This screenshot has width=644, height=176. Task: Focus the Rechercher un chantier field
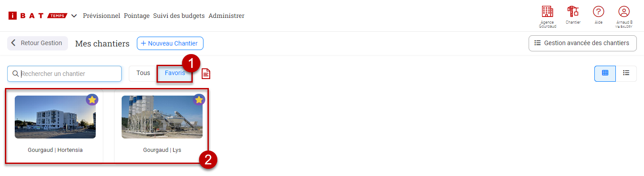64,74
